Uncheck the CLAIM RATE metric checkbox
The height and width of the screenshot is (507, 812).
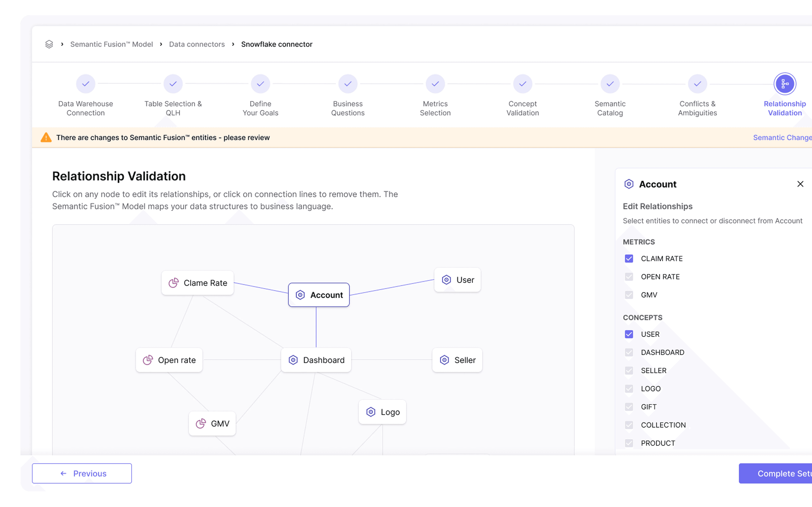pyautogui.click(x=629, y=258)
